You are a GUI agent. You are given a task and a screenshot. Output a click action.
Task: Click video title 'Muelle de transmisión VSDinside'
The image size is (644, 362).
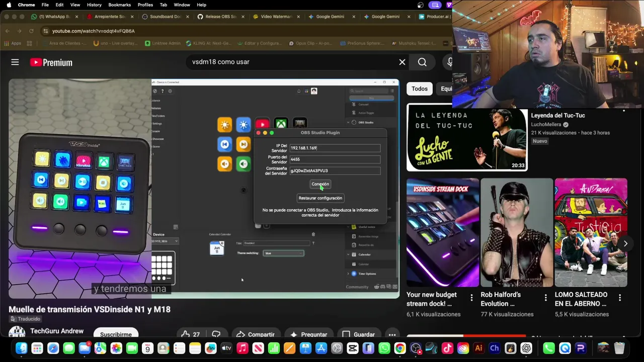[x=90, y=309]
